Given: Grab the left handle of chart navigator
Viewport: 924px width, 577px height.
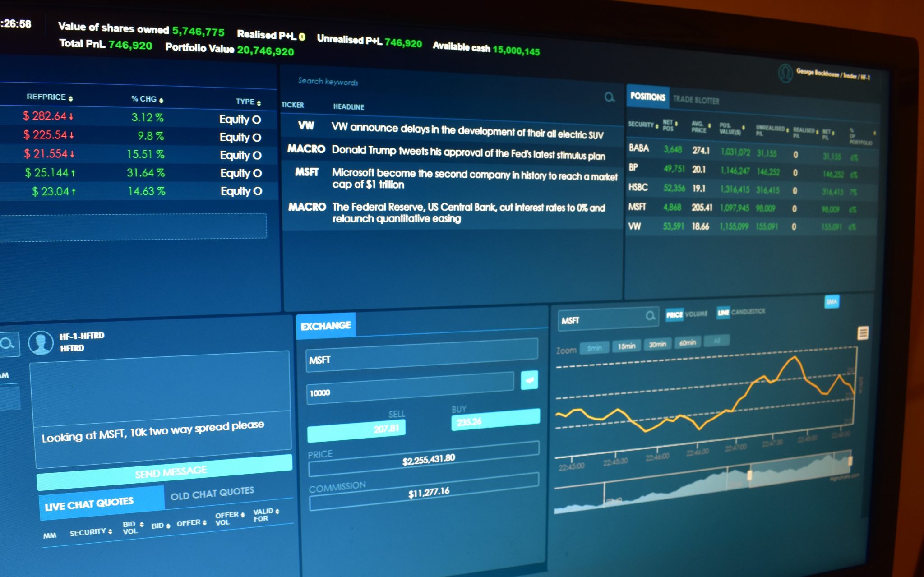Looking at the screenshot, I should [749, 475].
